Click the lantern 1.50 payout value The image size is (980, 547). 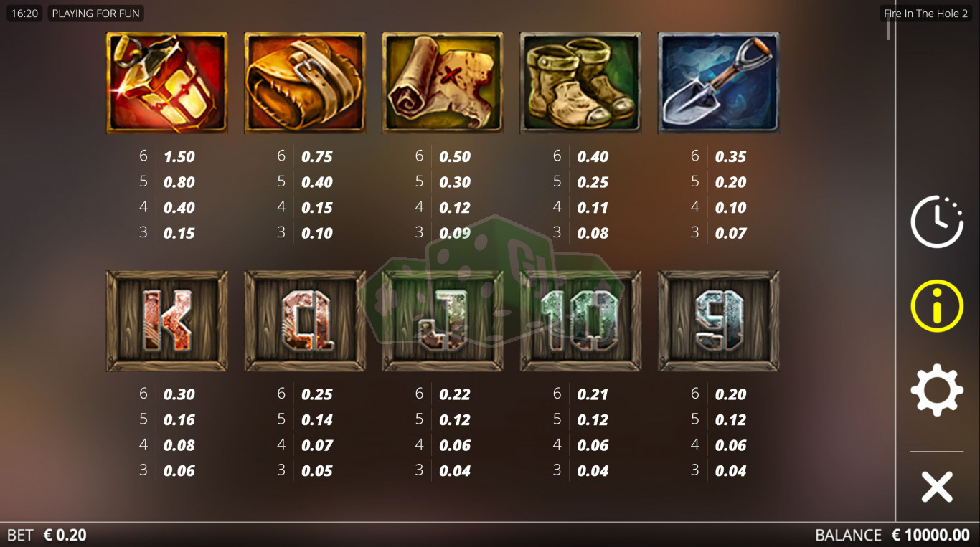point(179,156)
